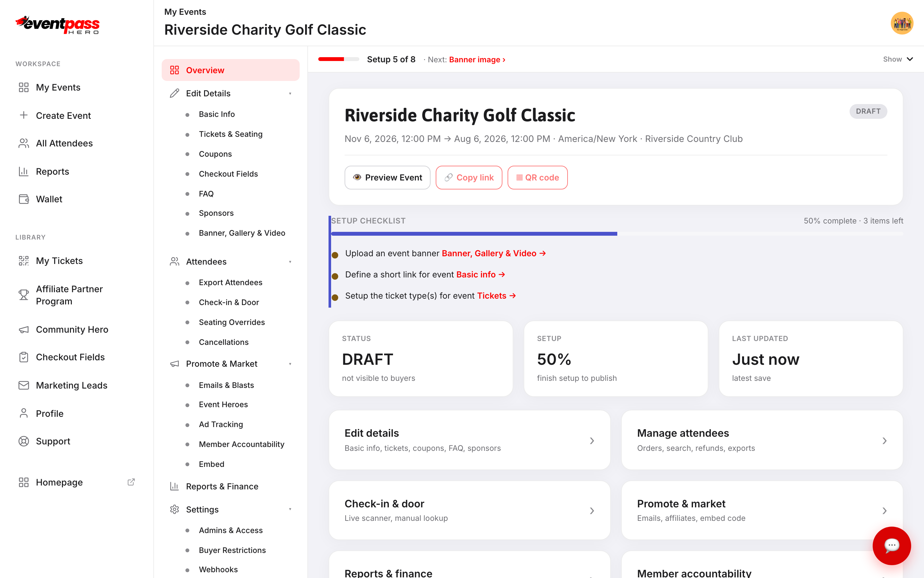Go to Coupons submenu item
The image size is (924, 578).
(215, 154)
